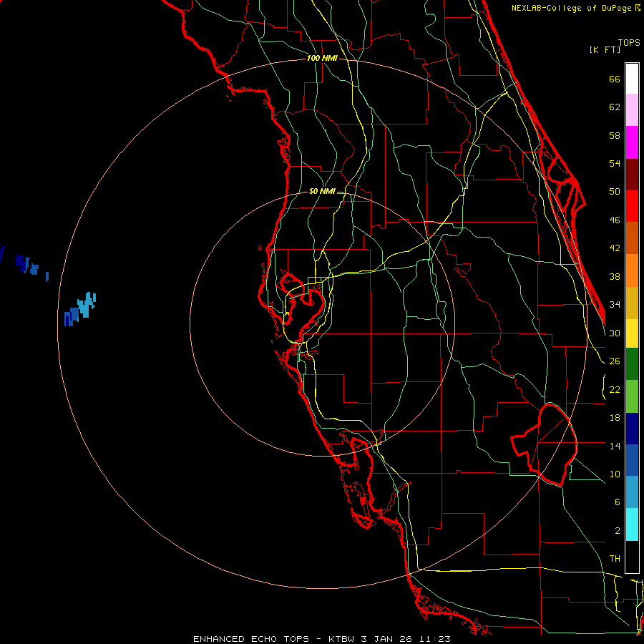Image resolution: width=644 pixels, height=644 pixels.
Task: Click the '18' legend value
Action: pos(615,418)
